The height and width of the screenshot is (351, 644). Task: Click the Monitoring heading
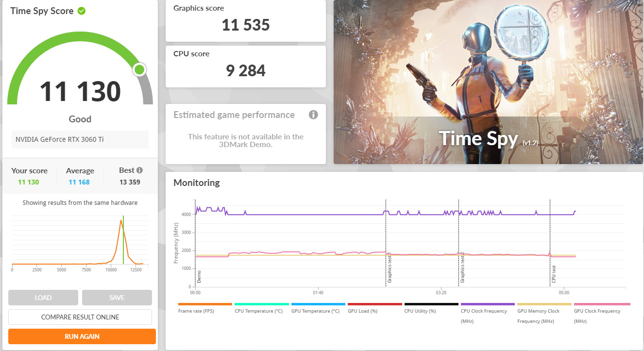pyautogui.click(x=197, y=183)
